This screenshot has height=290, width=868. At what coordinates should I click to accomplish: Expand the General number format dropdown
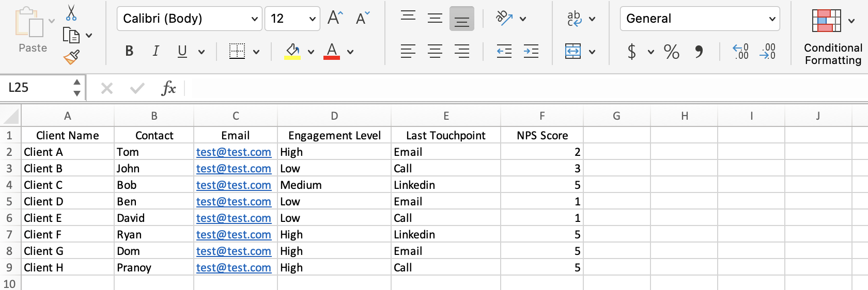(x=700, y=19)
